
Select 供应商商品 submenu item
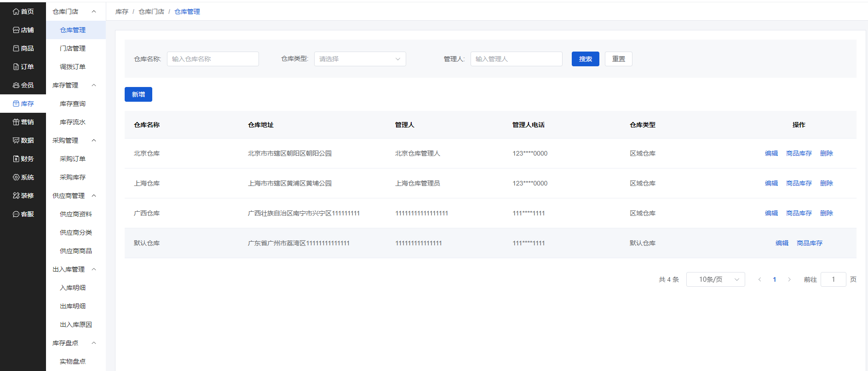click(x=76, y=251)
